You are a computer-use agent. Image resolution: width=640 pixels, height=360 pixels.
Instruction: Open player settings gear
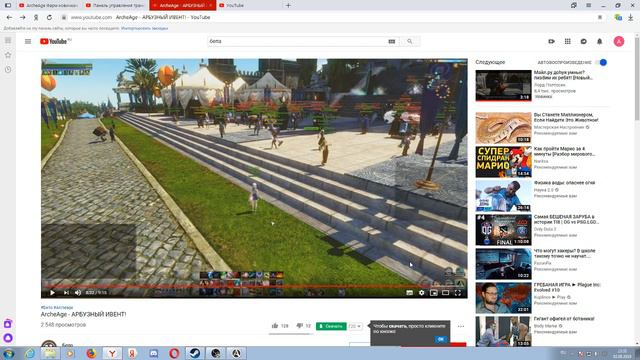pos(422,292)
